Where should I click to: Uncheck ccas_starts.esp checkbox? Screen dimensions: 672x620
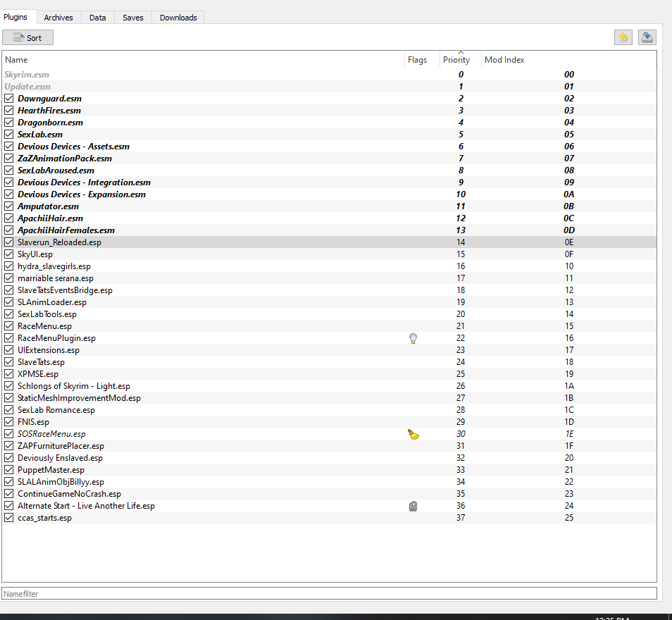(x=9, y=518)
